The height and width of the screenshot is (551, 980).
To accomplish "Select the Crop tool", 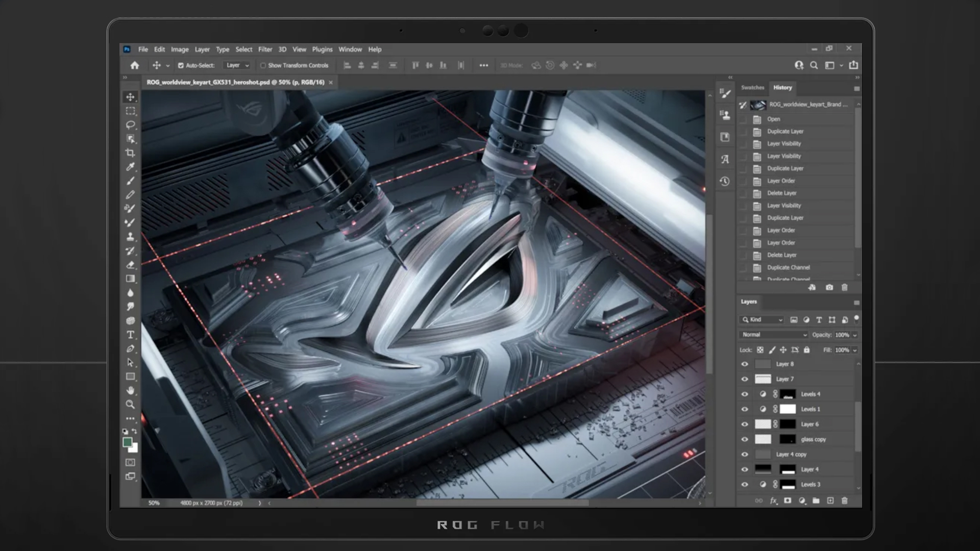I will pyautogui.click(x=131, y=153).
